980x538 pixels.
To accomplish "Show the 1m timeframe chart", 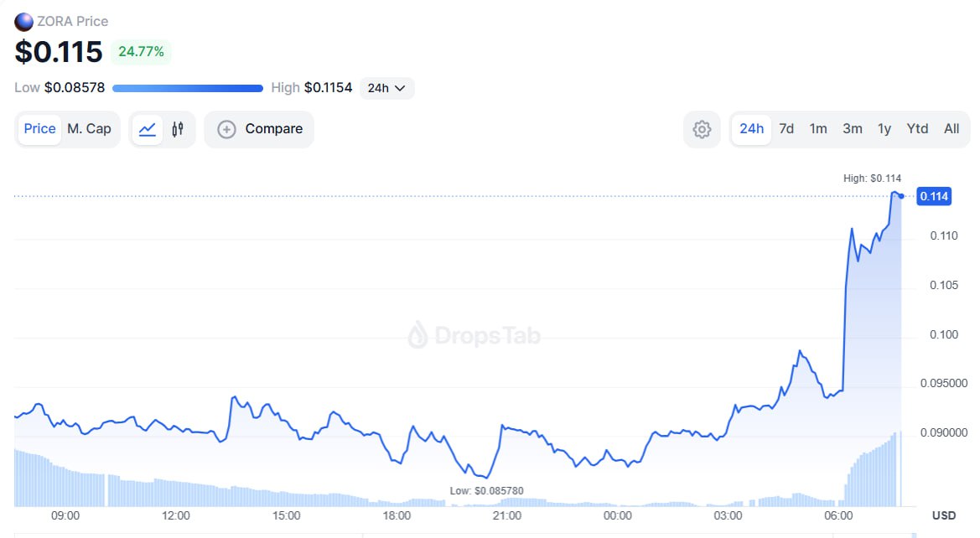I will tap(818, 129).
